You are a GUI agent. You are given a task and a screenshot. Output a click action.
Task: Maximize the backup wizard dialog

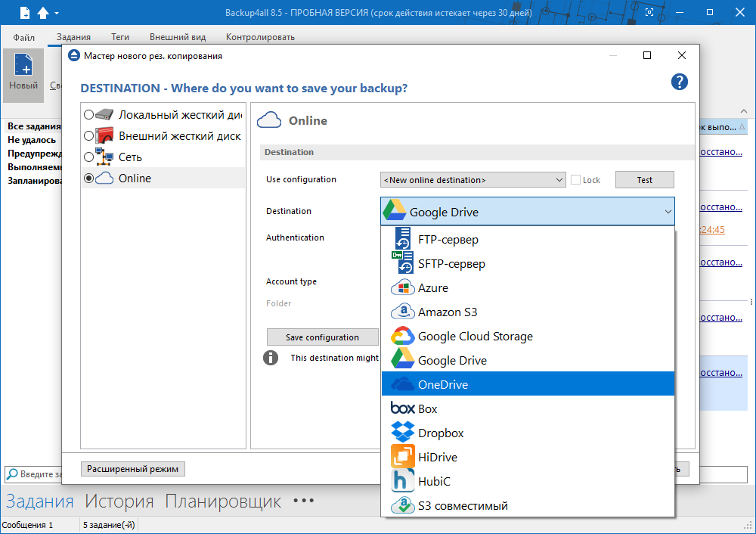tap(647, 55)
